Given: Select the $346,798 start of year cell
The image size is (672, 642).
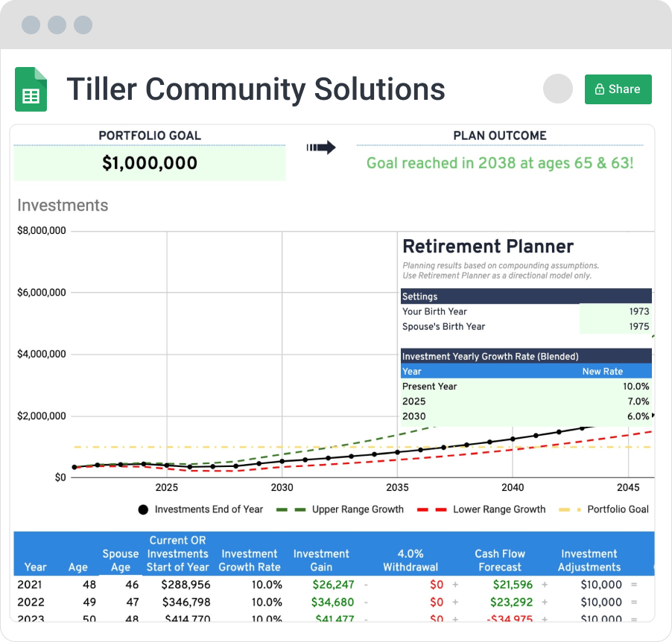Looking at the screenshot, I should click(186, 603).
